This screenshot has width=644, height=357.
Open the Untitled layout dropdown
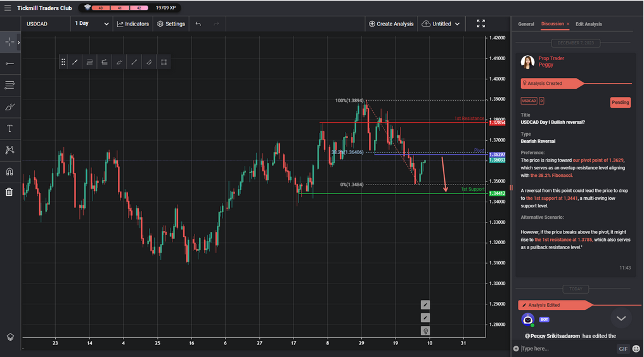[441, 24]
